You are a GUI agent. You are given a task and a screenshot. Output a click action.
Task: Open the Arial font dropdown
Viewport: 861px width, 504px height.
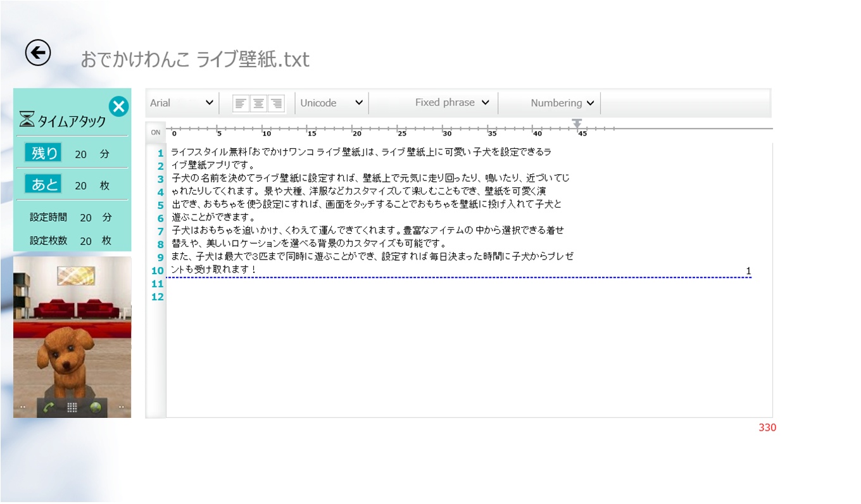(182, 103)
